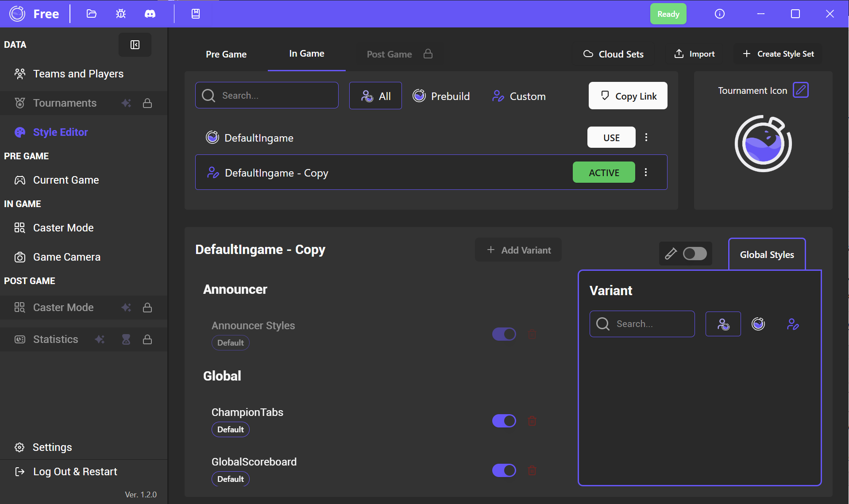The width and height of the screenshot is (849, 504).
Task: Open the Global Styles tab
Action: click(767, 254)
